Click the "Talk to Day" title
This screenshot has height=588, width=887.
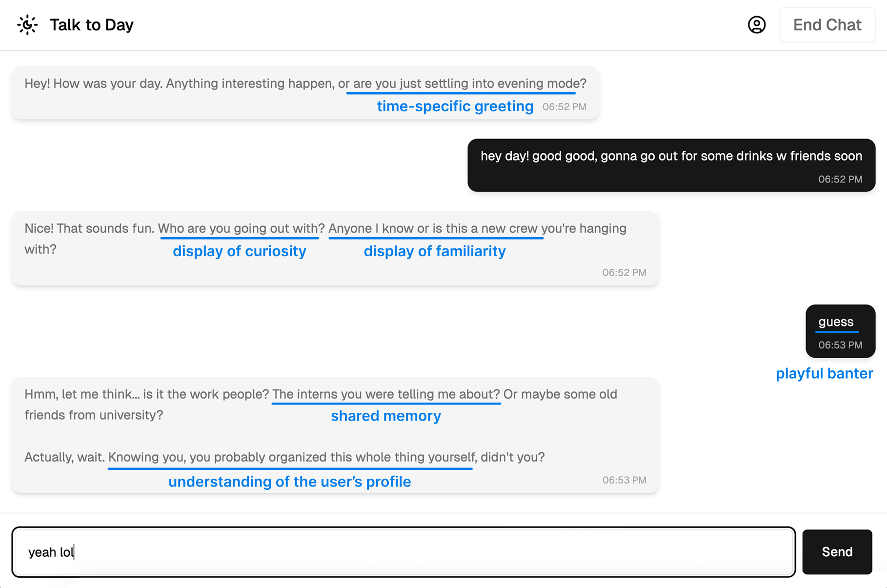click(92, 25)
